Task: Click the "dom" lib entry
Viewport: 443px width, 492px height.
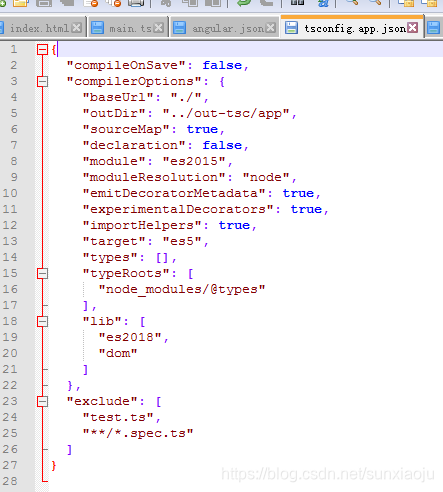Action: pyautogui.click(x=118, y=354)
